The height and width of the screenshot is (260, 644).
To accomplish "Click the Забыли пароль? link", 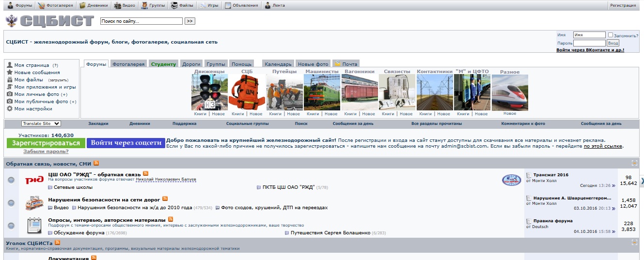I will (x=46, y=152).
